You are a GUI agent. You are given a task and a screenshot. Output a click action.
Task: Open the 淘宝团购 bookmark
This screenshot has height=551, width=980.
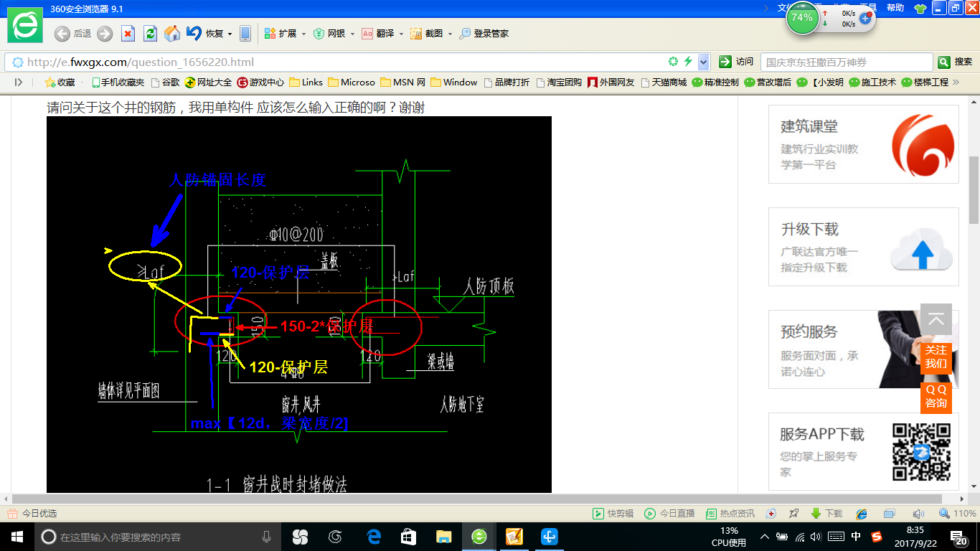tap(559, 83)
